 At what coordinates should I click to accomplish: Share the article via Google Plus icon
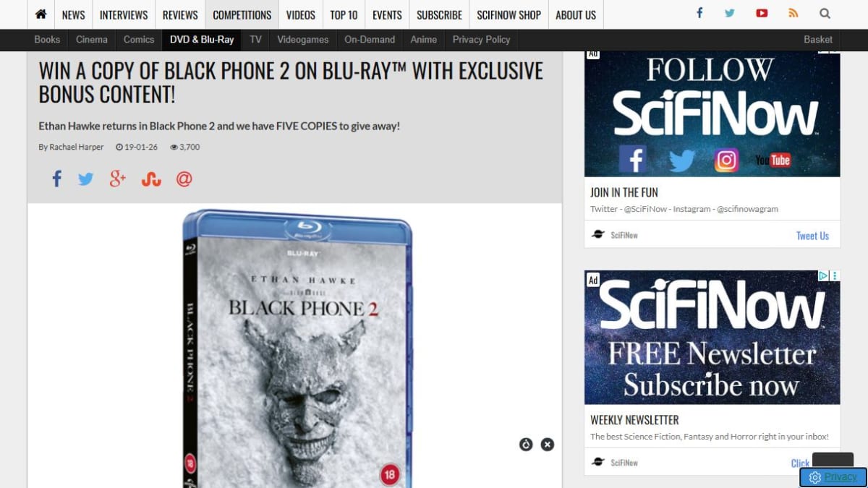(x=118, y=179)
